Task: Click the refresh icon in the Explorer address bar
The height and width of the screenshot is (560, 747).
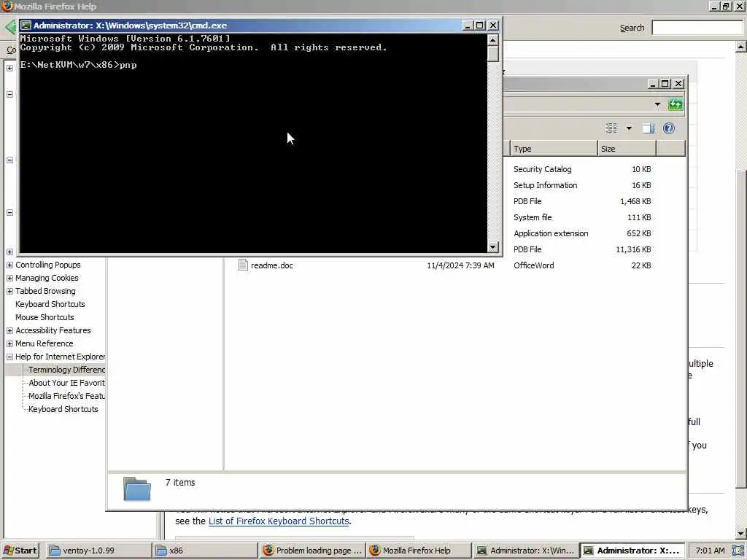Action: click(x=676, y=104)
